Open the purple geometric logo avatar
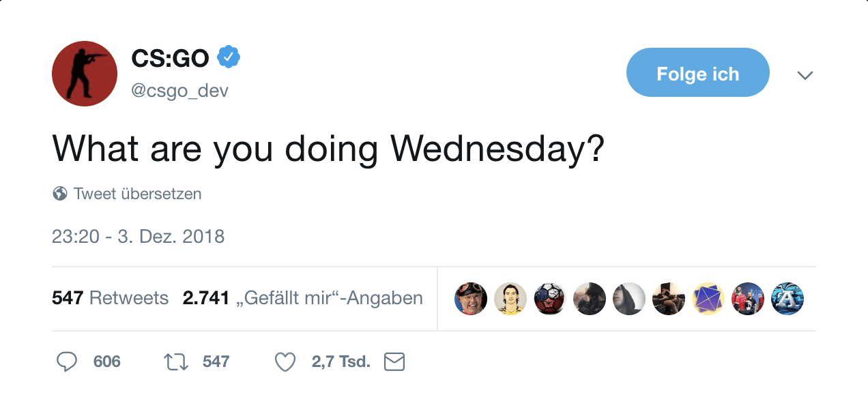 click(708, 299)
